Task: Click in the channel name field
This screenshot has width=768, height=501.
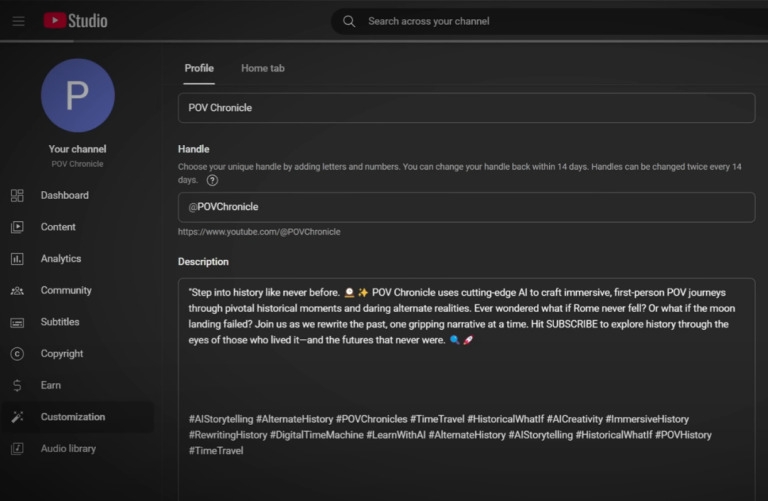Action: pyautogui.click(x=466, y=108)
